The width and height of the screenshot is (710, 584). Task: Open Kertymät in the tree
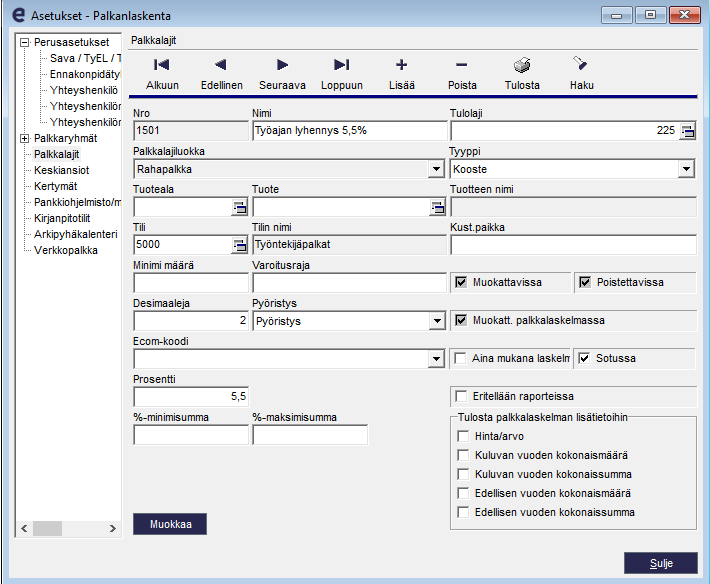55,186
